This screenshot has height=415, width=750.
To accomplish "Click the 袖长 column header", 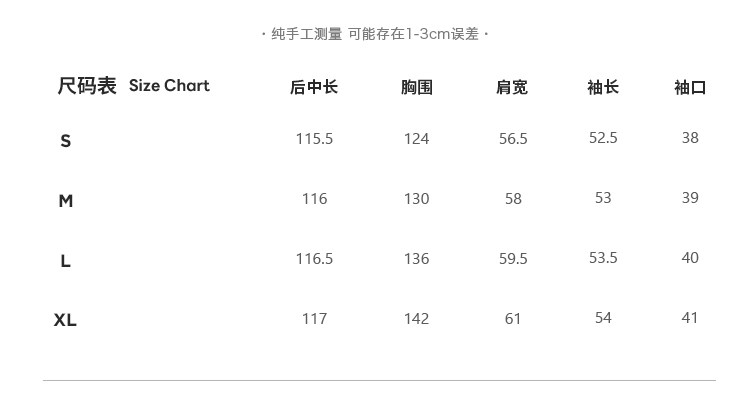I will 603,88.
